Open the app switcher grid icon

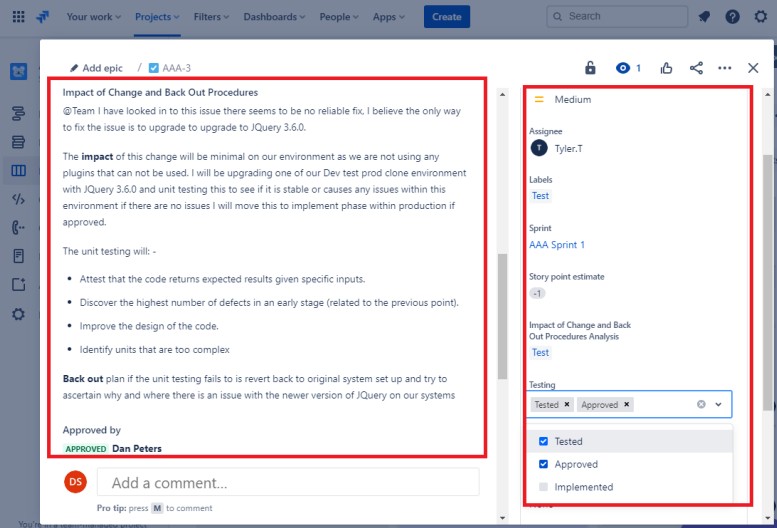pyautogui.click(x=18, y=16)
